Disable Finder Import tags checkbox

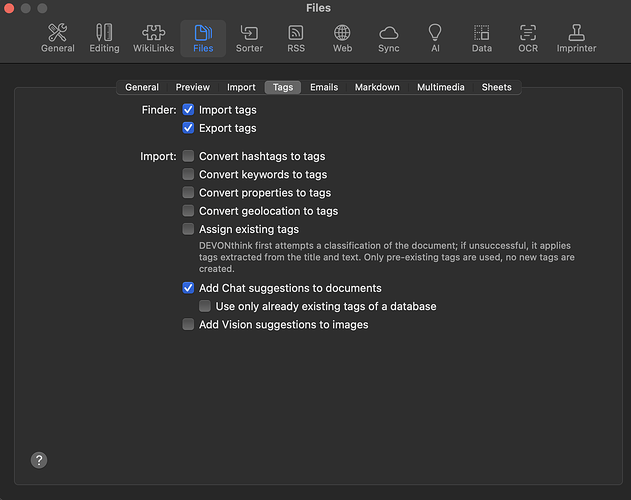tap(188, 110)
